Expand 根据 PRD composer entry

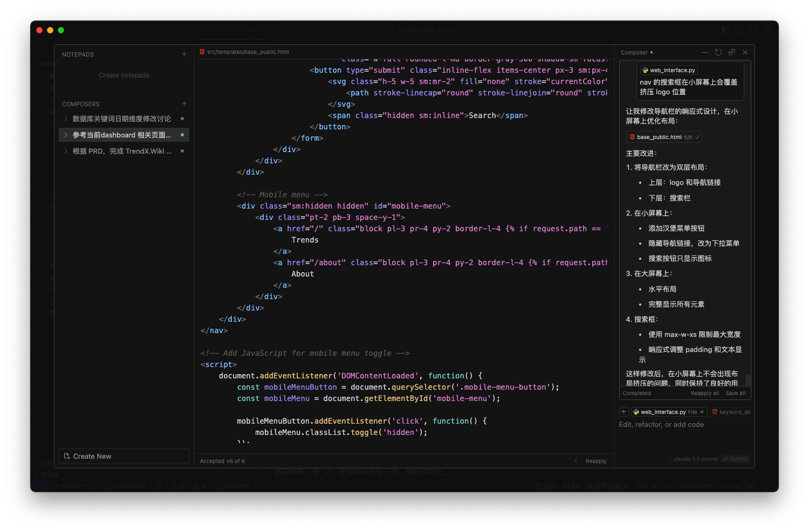coord(66,151)
